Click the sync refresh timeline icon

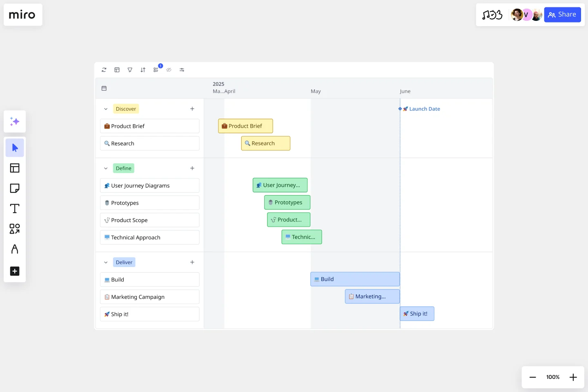104,70
